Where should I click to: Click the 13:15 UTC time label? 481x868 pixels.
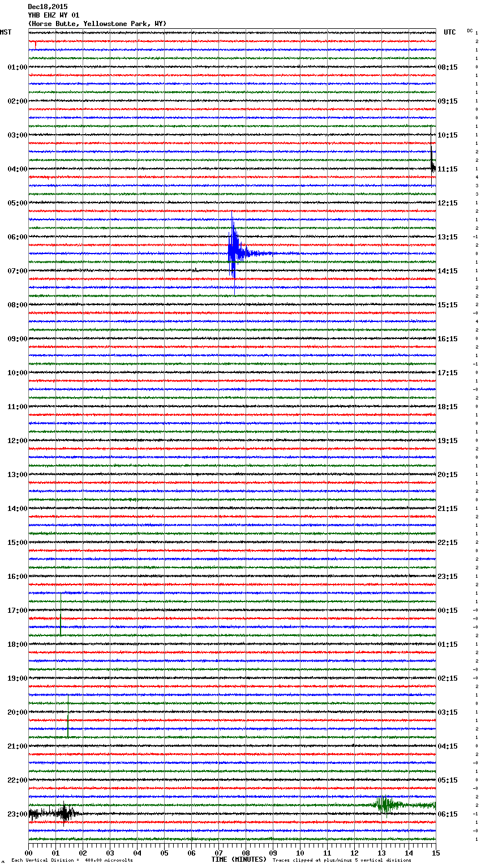pyautogui.click(x=448, y=237)
